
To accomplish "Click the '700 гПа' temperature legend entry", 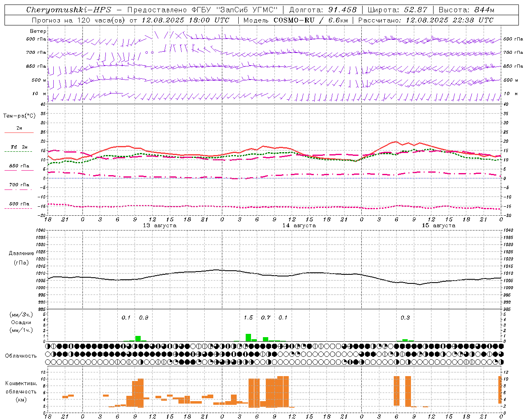I will point(19,185).
